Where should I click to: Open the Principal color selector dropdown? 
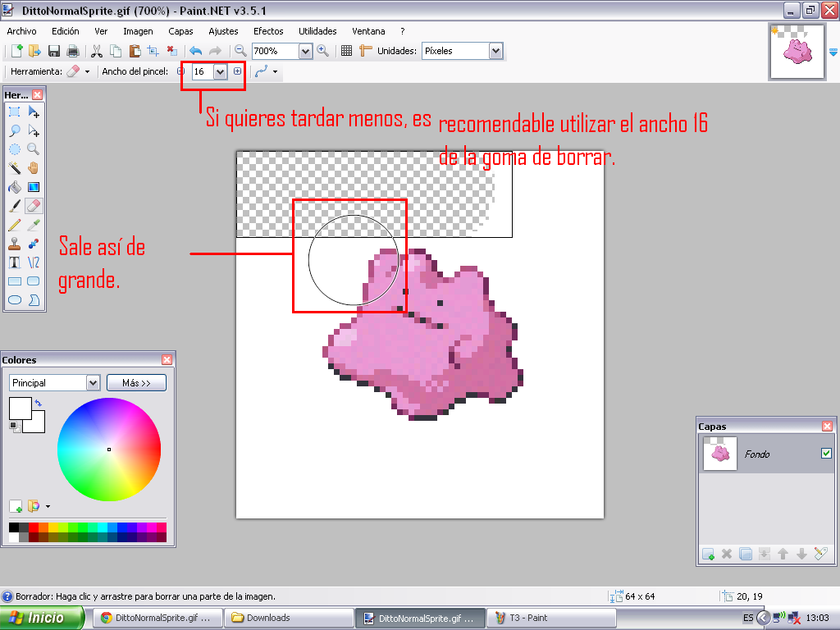94,383
